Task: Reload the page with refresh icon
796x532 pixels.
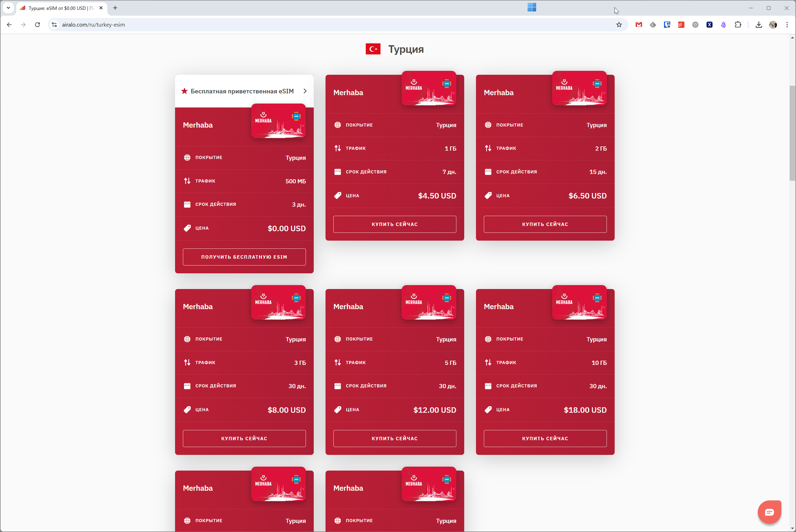Action: click(x=37, y=25)
